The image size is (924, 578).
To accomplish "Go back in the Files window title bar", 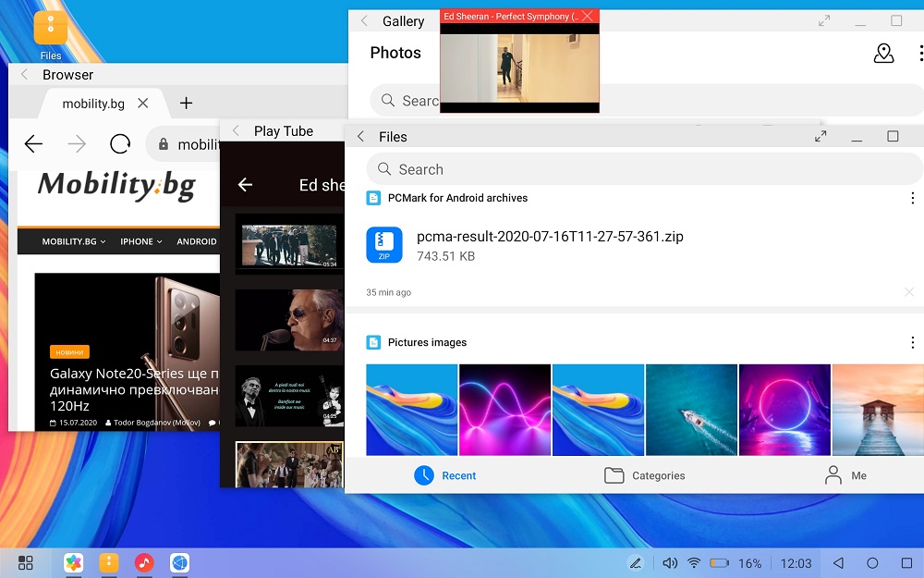I will tap(360, 136).
